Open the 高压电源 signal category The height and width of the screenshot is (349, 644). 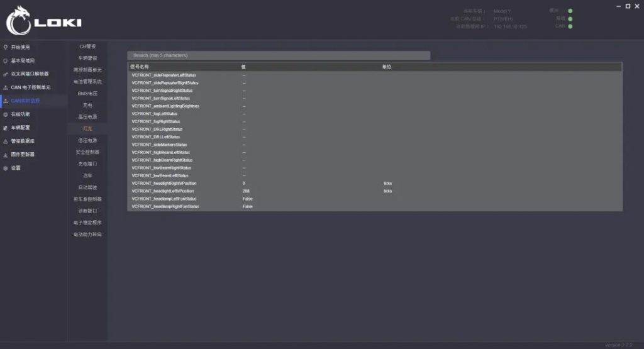(x=87, y=117)
